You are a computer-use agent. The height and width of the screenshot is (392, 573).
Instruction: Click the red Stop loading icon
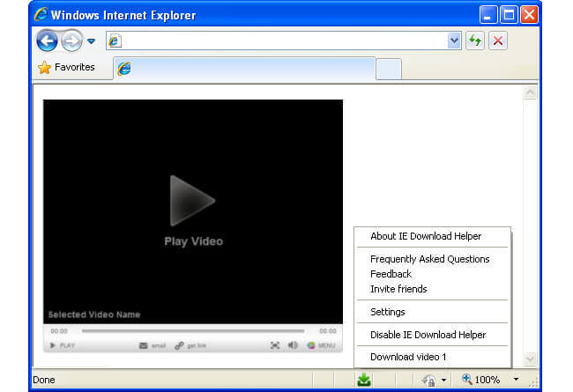498,41
